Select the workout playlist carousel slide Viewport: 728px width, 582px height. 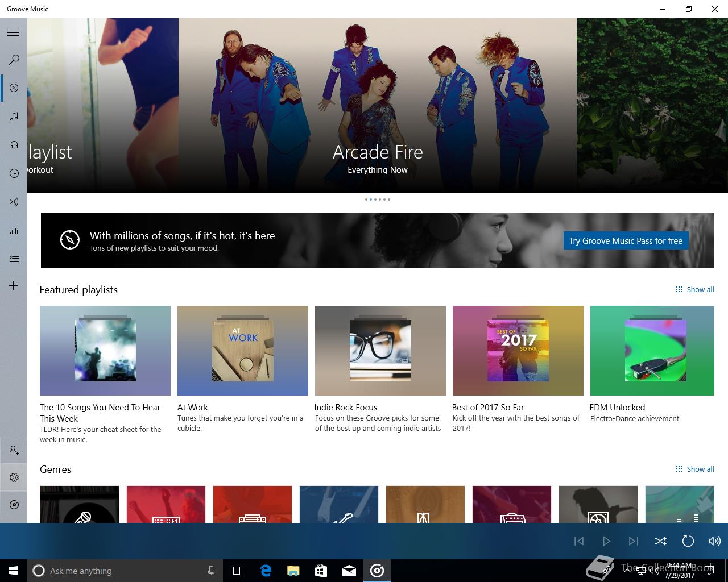point(103,106)
